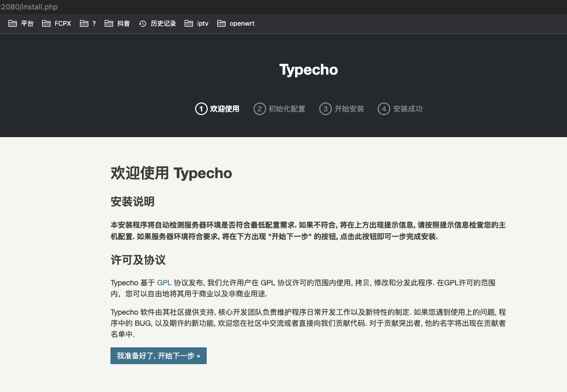Image resolution: width=567 pixels, height=392 pixels.
Task: Open the FCPX bookmark folder
Action: (56, 24)
